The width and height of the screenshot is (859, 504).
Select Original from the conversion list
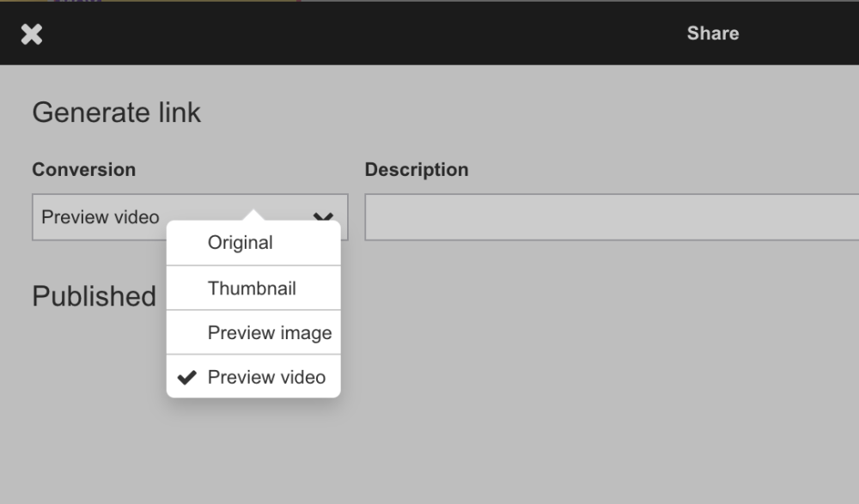[x=241, y=243]
